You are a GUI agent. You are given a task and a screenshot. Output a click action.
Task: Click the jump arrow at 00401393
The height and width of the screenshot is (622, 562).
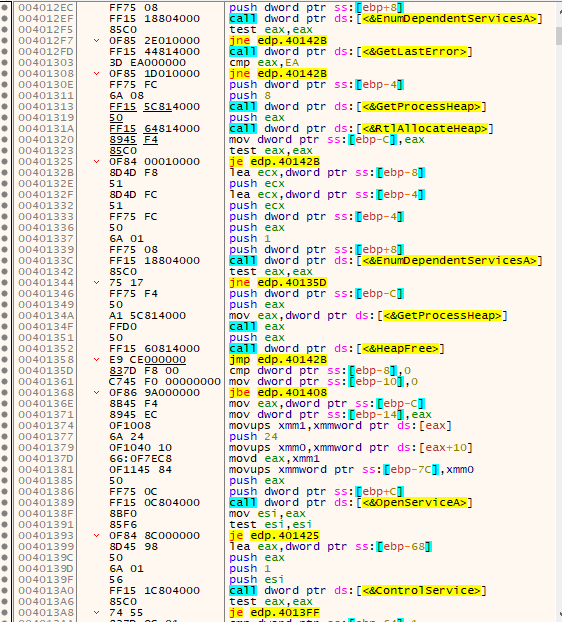[x=96, y=536]
